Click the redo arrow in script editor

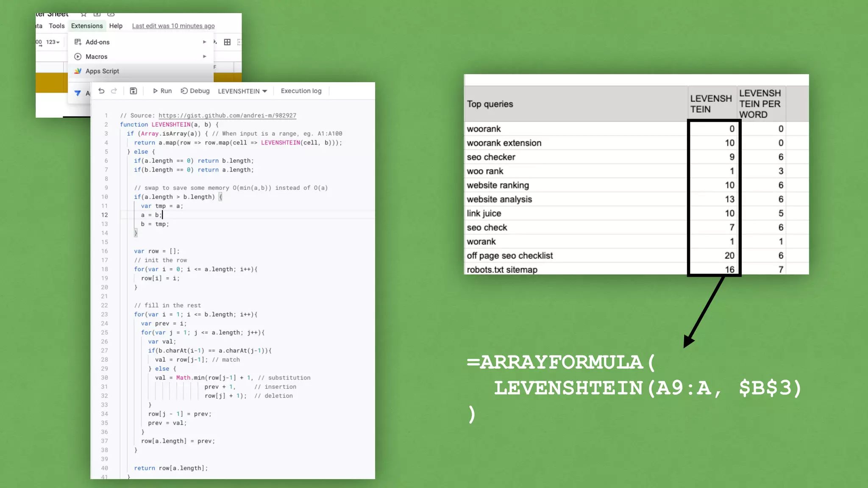coord(114,91)
